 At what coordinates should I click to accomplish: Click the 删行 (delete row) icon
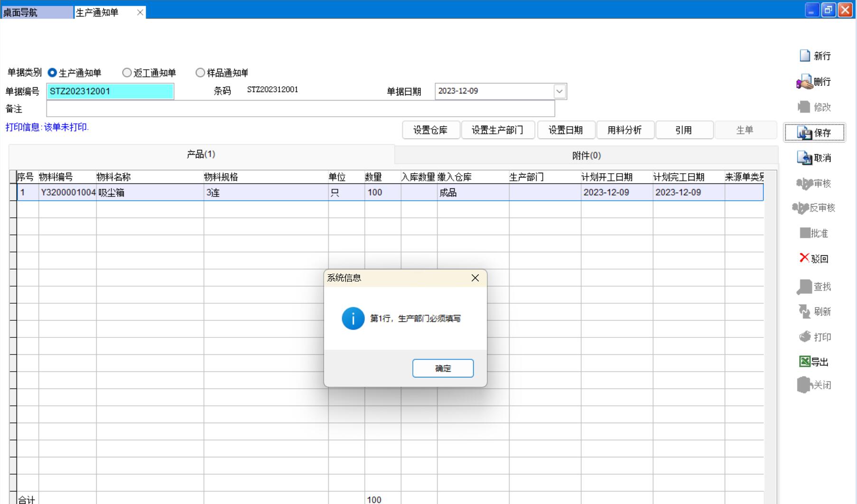804,82
